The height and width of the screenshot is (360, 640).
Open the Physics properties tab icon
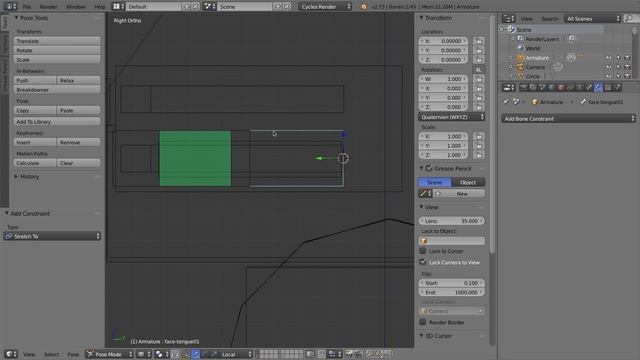click(x=618, y=87)
